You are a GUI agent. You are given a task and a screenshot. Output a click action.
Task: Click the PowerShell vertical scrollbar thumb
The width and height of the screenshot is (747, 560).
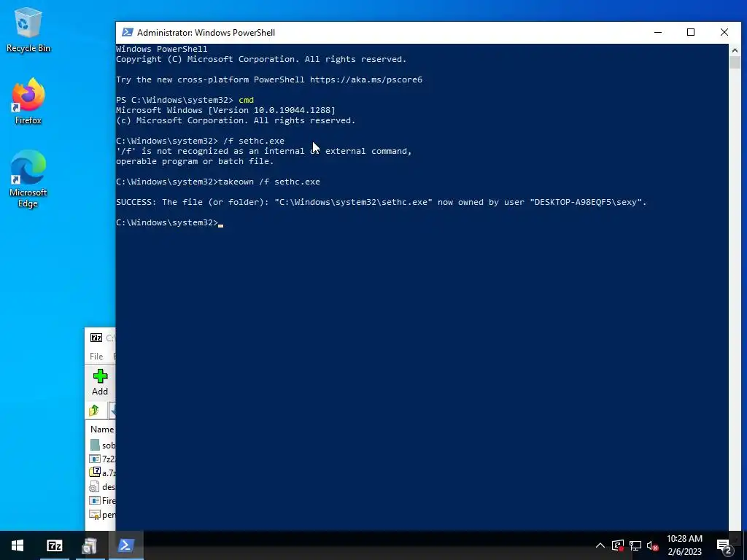click(735, 63)
